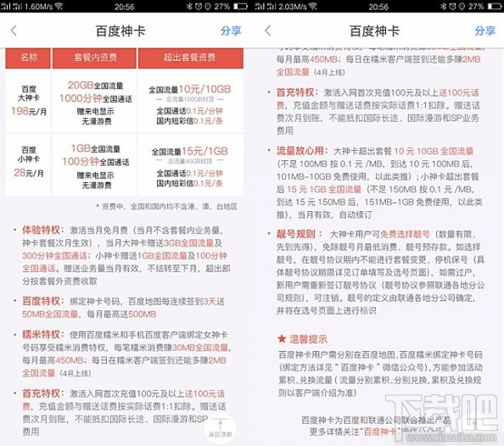This screenshot has width=504, height=446.
Task: Tap 2.03M/s network speed indicator
Action: click(293, 7)
